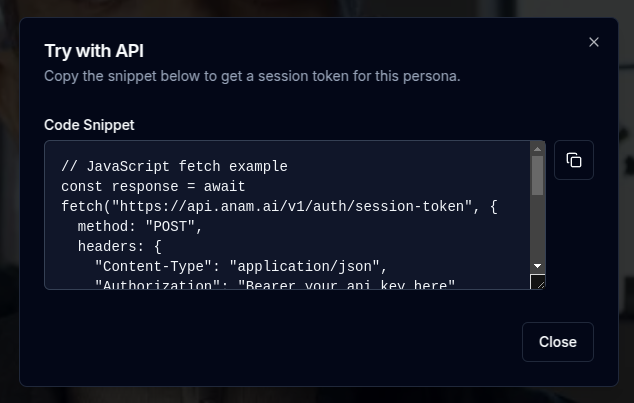Click the scrollbar track below the thumb
Viewport: 634px width, 403px height.
(x=537, y=228)
